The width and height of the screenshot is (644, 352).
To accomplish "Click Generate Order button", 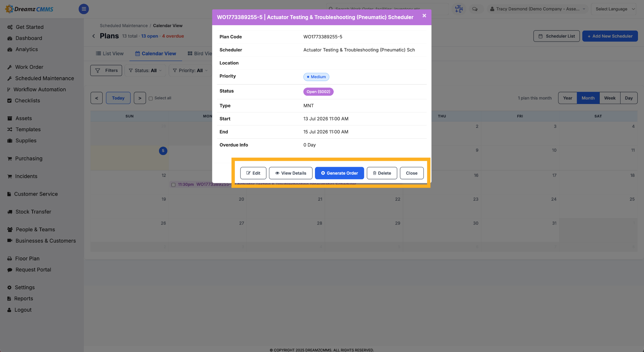I will (x=339, y=173).
